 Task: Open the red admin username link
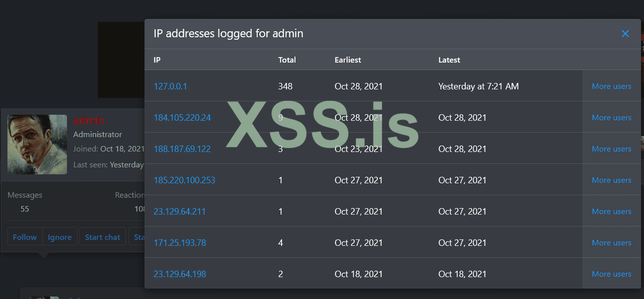point(89,121)
